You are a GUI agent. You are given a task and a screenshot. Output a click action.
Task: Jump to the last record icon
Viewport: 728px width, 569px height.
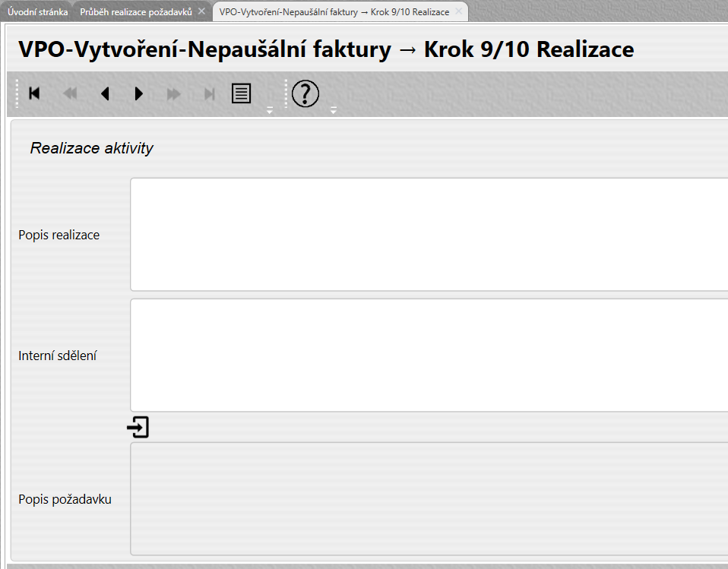210,93
